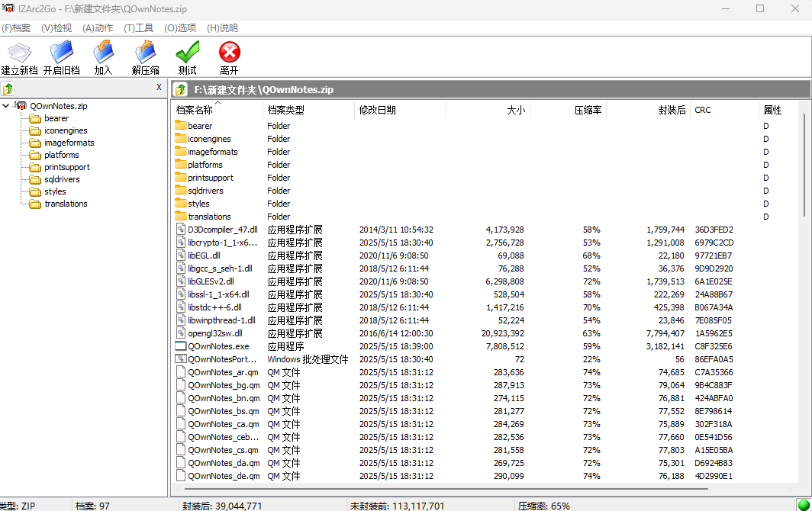Click the translations folder icon in the tree
The width and height of the screenshot is (812, 511).
coord(35,204)
